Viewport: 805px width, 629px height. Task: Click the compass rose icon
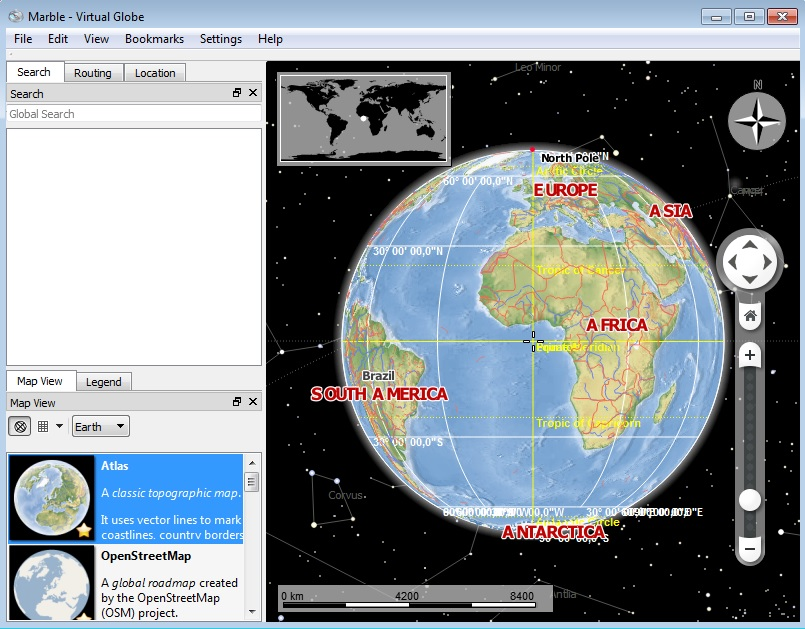tap(757, 121)
